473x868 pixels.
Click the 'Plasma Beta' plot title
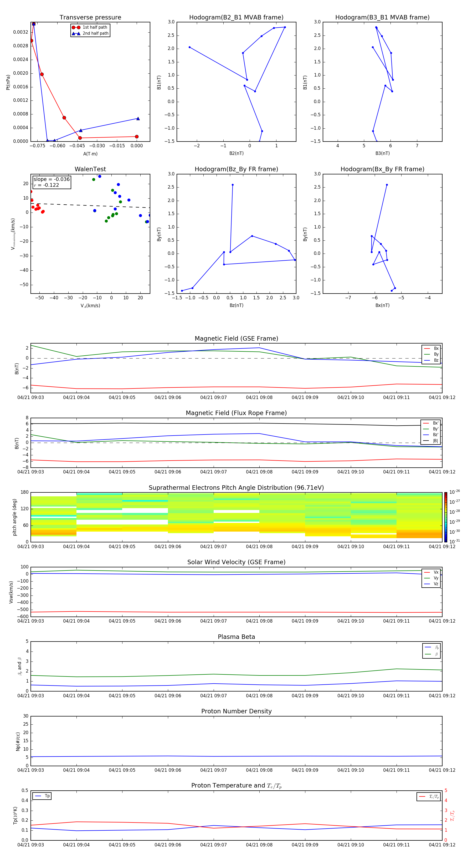[236, 637]
